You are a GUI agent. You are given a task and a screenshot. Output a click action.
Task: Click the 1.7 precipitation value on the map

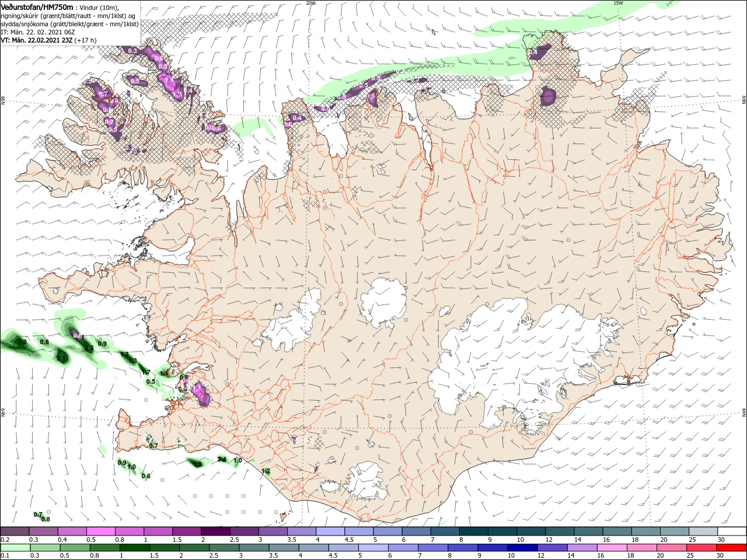146,372
